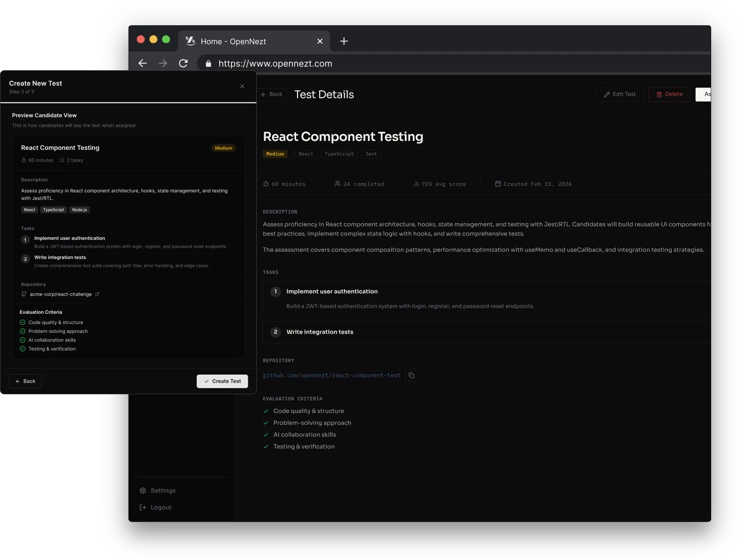Click checkmark beside Code quality on details page
The height and width of the screenshot is (560, 743).
pyautogui.click(x=266, y=411)
